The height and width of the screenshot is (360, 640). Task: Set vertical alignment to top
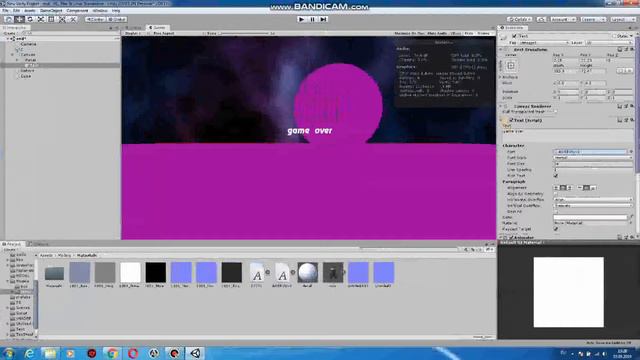[580, 188]
